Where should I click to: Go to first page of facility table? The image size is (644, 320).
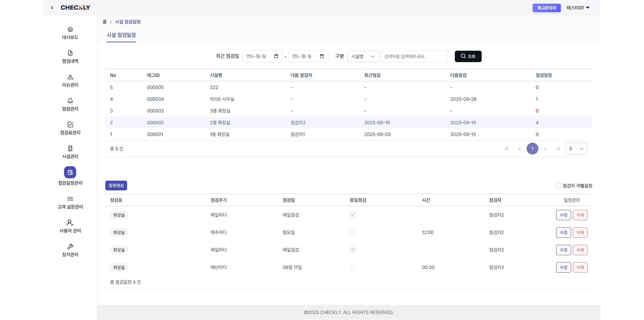coord(507,149)
